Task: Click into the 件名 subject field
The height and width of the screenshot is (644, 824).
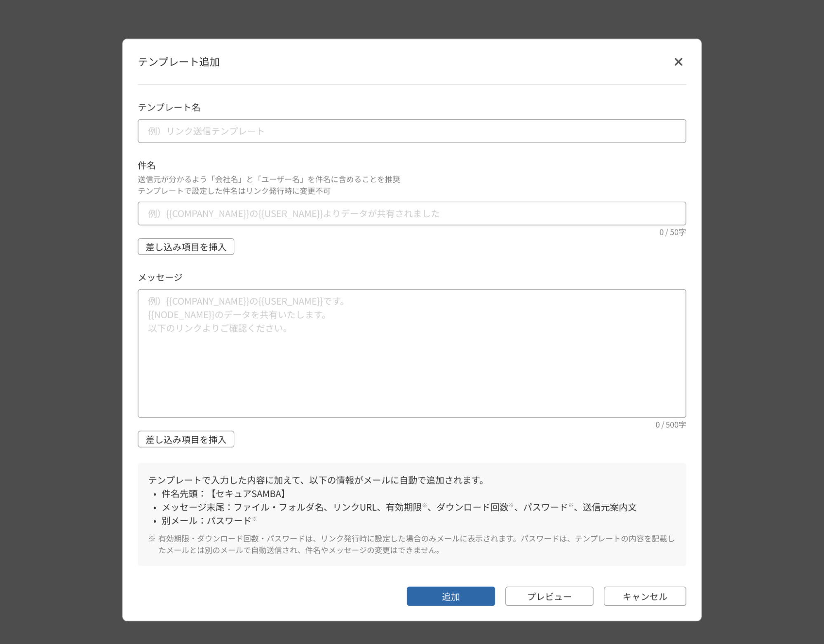Action: coord(411,214)
